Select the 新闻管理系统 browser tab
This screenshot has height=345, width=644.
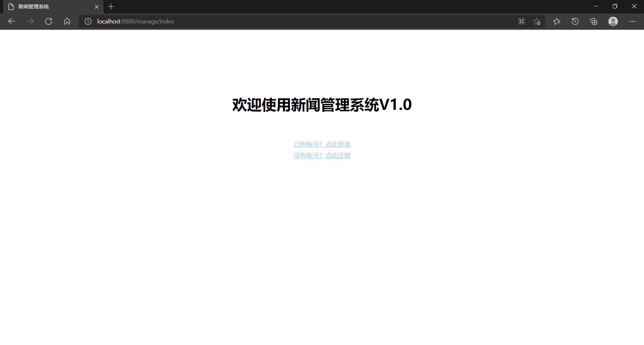[x=47, y=7]
